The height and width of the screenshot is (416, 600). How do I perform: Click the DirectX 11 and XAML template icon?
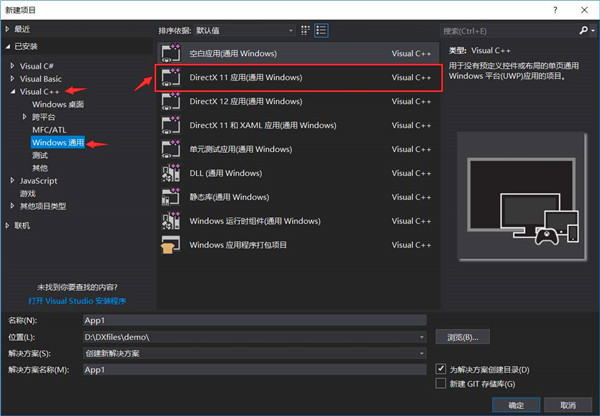tap(171, 125)
